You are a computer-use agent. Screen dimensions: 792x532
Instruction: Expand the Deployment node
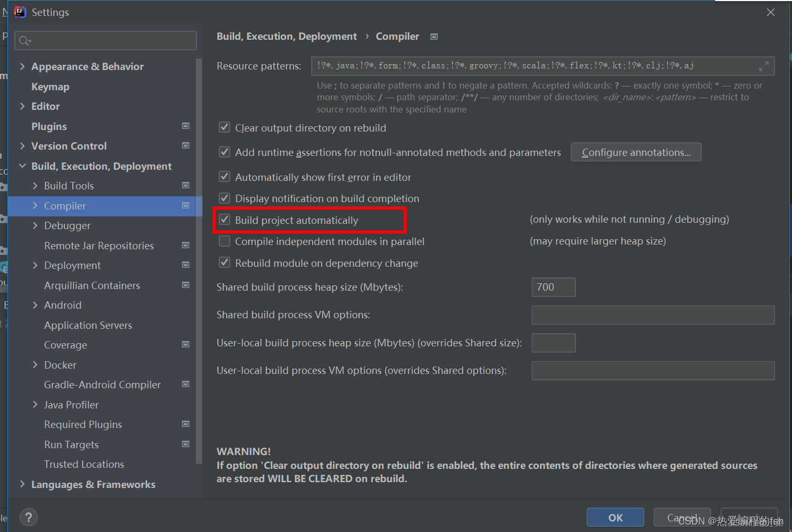pos(35,265)
